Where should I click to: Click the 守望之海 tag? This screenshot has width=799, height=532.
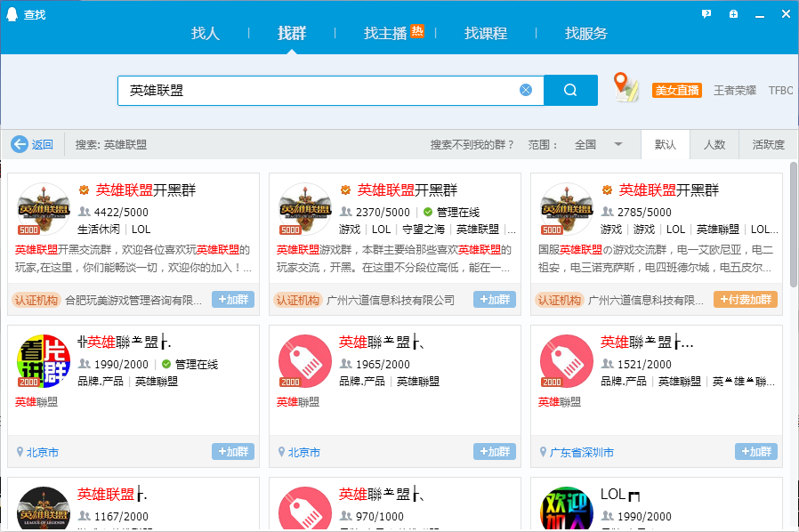423,230
